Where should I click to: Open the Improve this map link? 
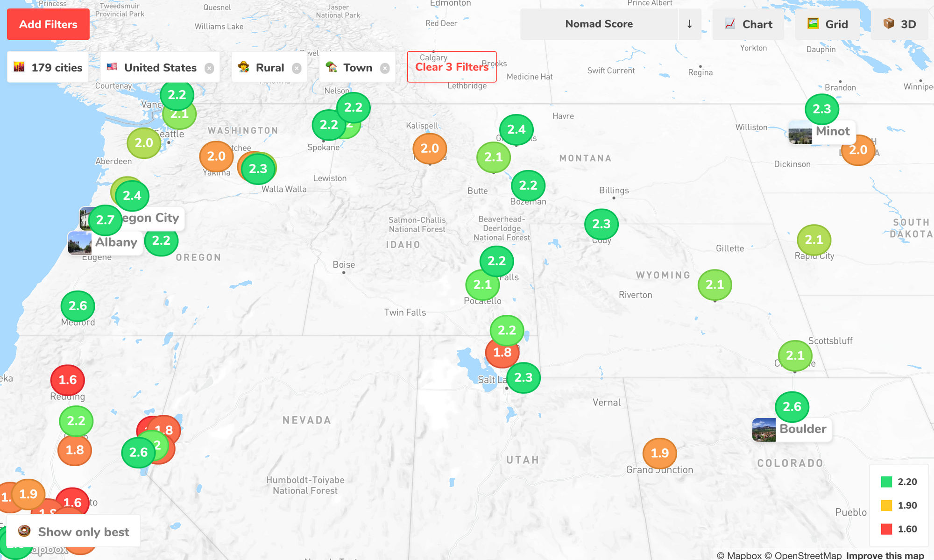pos(884,555)
